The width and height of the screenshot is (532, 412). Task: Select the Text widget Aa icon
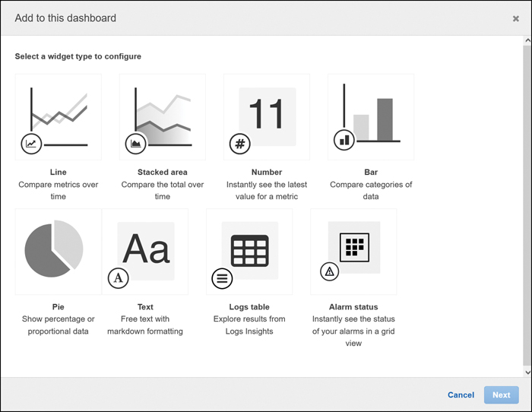(145, 252)
